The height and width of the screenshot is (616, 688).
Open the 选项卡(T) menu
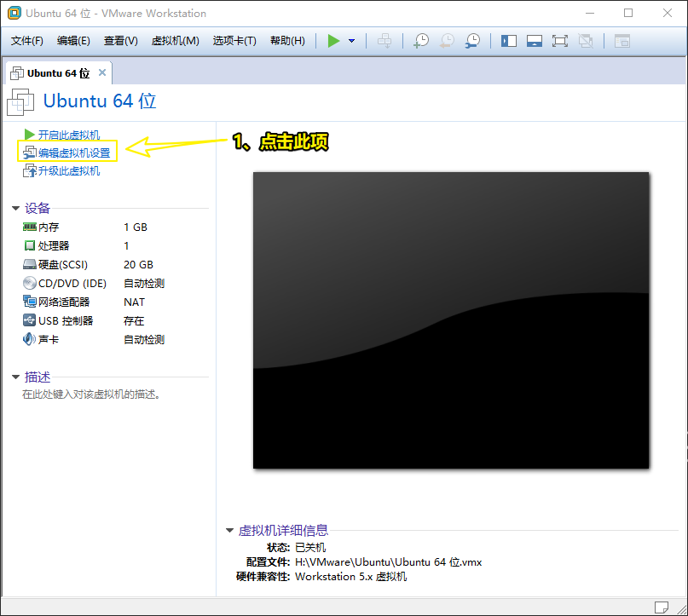click(x=234, y=41)
